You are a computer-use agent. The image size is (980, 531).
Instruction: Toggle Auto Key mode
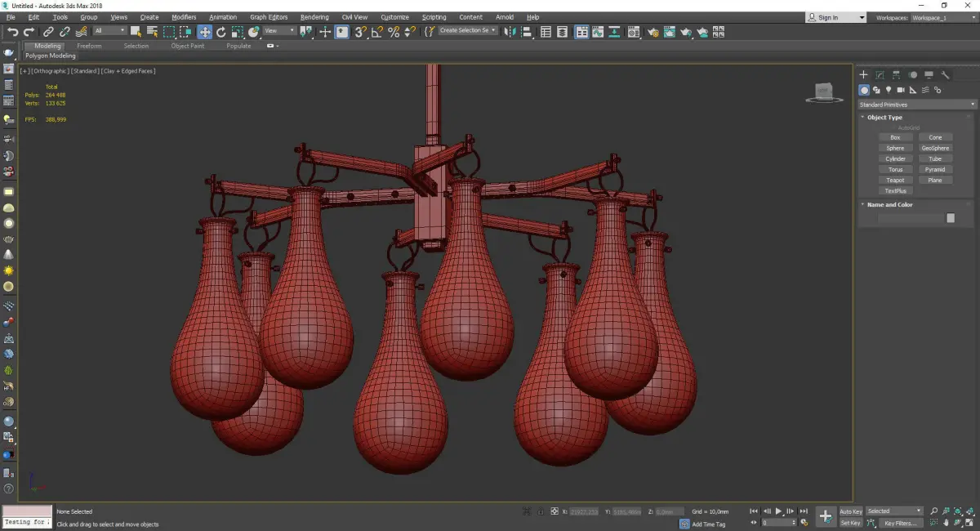point(850,511)
